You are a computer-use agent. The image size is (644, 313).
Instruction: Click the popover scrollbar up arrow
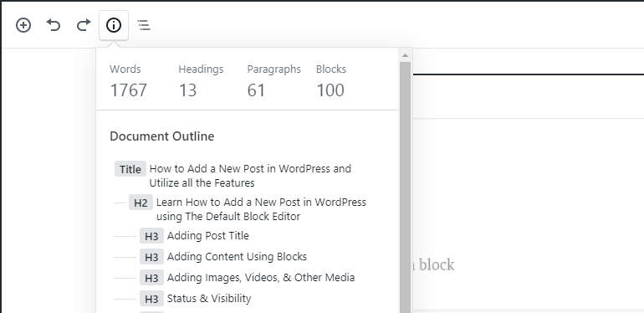pos(405,55)
